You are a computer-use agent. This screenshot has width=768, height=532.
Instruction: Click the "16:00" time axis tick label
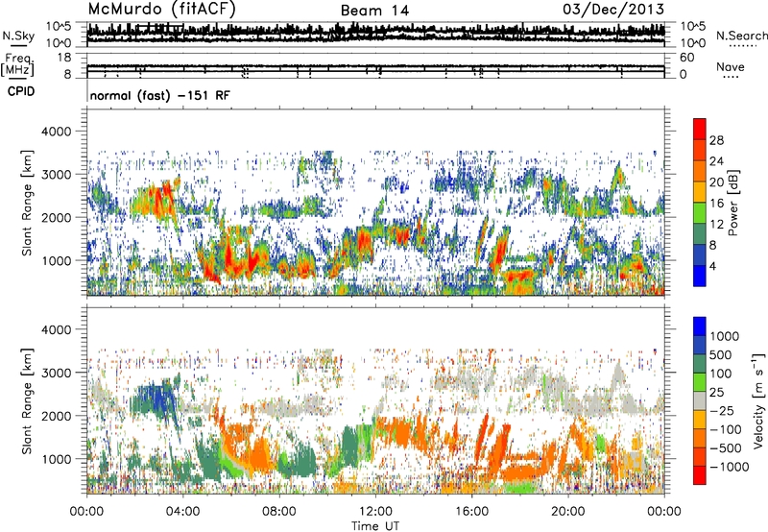471,512
